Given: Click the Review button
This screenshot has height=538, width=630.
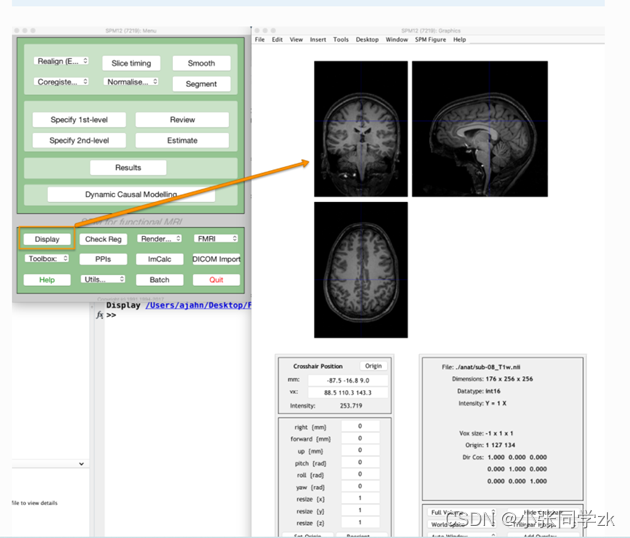Looking at the screenshot, I should pos(182,120).
